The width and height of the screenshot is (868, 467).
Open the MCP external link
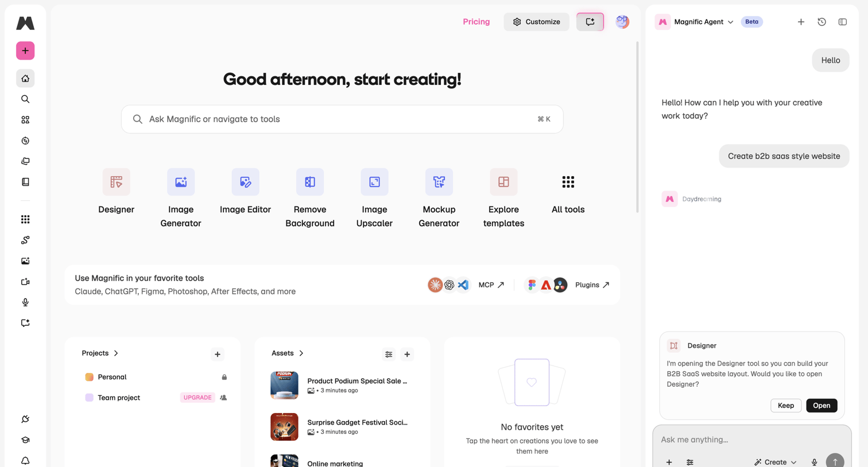[x=491, y=285]
